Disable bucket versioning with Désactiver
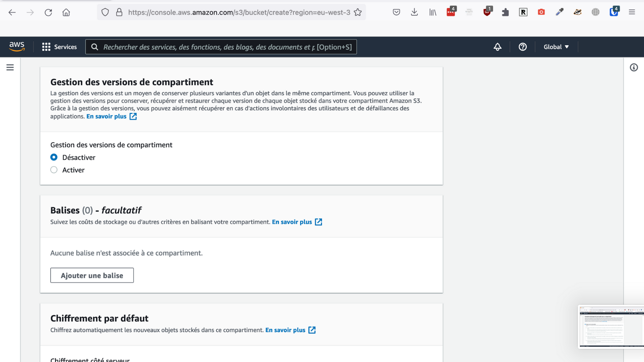This screenshot has height=362, width=644. [54, 157]
